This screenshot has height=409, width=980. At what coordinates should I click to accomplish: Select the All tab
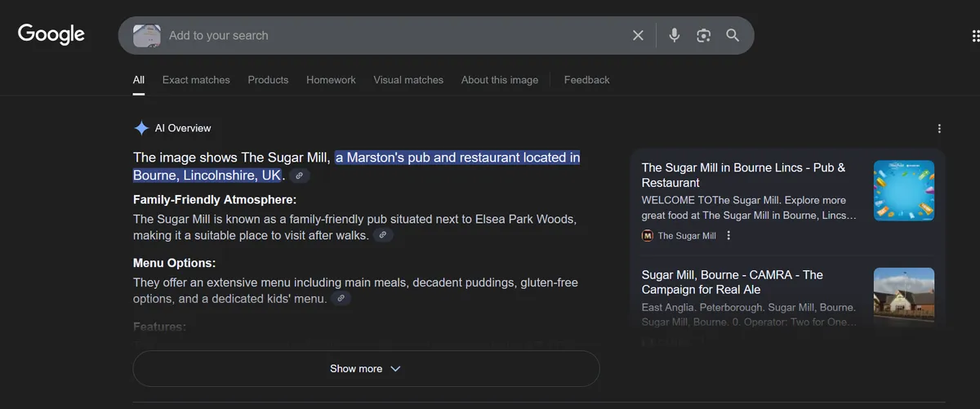click(139, 80)
